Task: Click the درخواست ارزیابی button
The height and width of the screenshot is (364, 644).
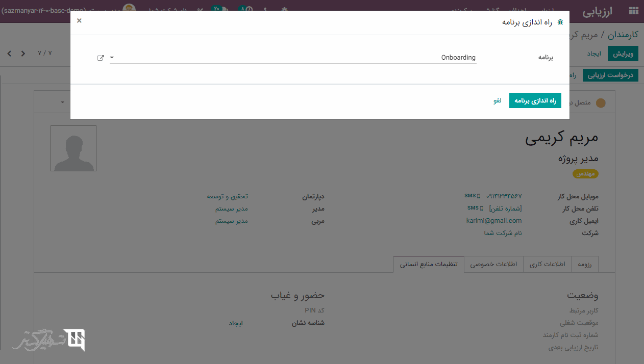Action: click(x=611, y=75)
